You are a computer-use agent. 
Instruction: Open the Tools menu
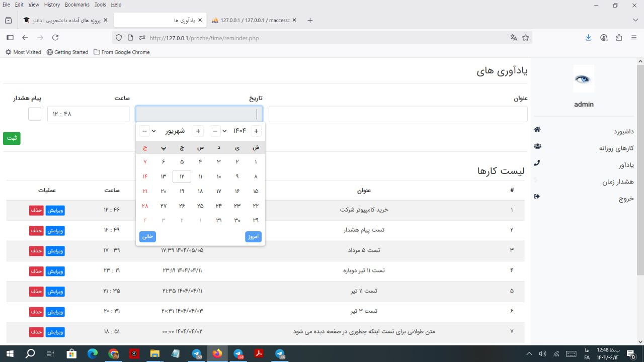tap(100, 5)
